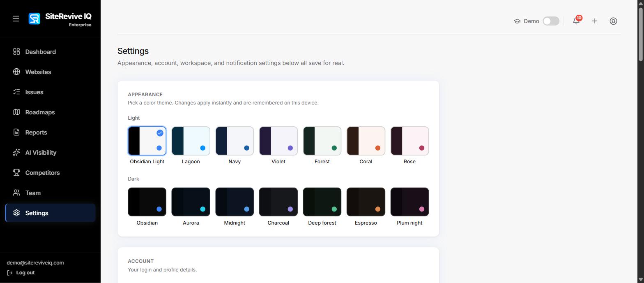Click the SiteRevive IQ logo icon
644x283 pixels.
coord(34,19)
